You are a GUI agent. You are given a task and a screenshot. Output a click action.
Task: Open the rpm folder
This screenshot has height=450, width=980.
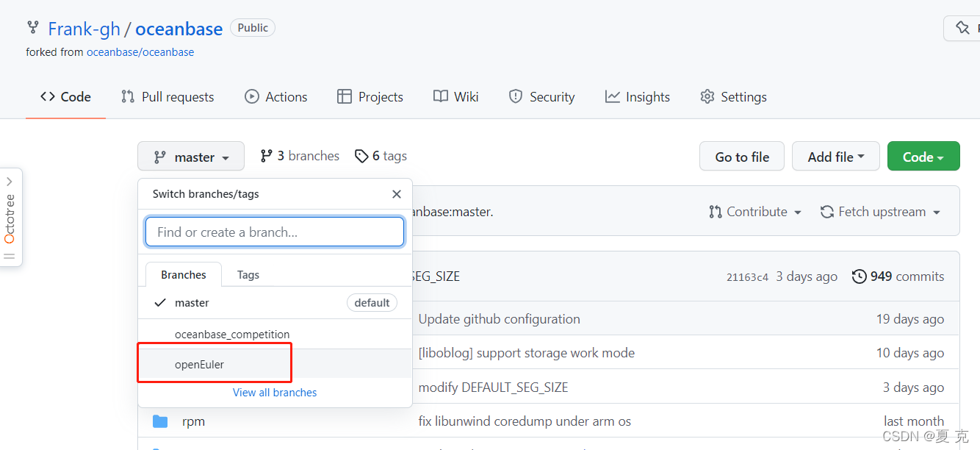(193, 421)
